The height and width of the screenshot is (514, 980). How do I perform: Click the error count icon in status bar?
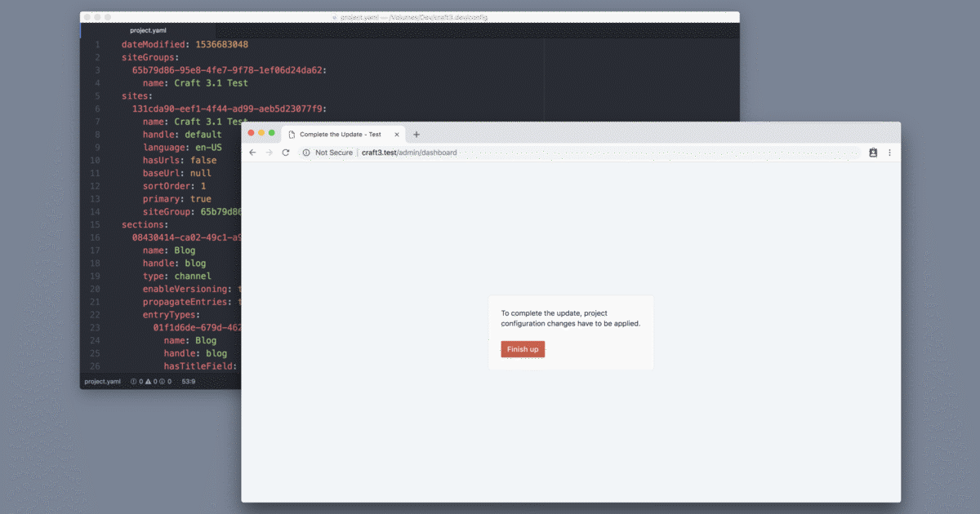pyautogui.click(x=134, y=381)
